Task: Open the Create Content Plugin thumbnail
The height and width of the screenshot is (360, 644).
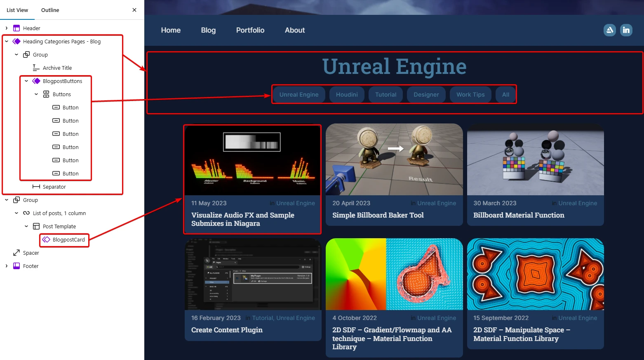Action: 253,274
